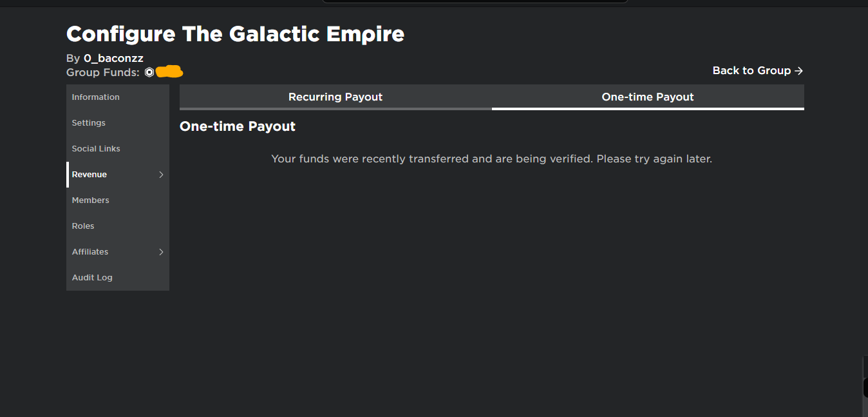The height and width of the screenshot is (417, 868).
Task: Open the Members page
Action: point(91,200)
